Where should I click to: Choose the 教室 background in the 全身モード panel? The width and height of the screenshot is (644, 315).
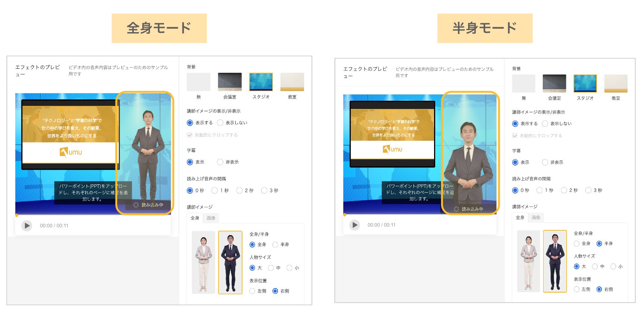click(292, 82)
